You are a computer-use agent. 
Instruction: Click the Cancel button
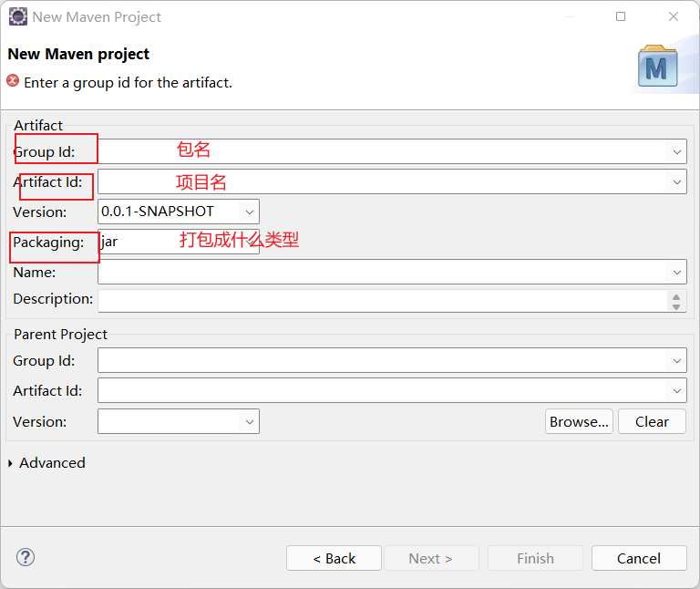639,558
